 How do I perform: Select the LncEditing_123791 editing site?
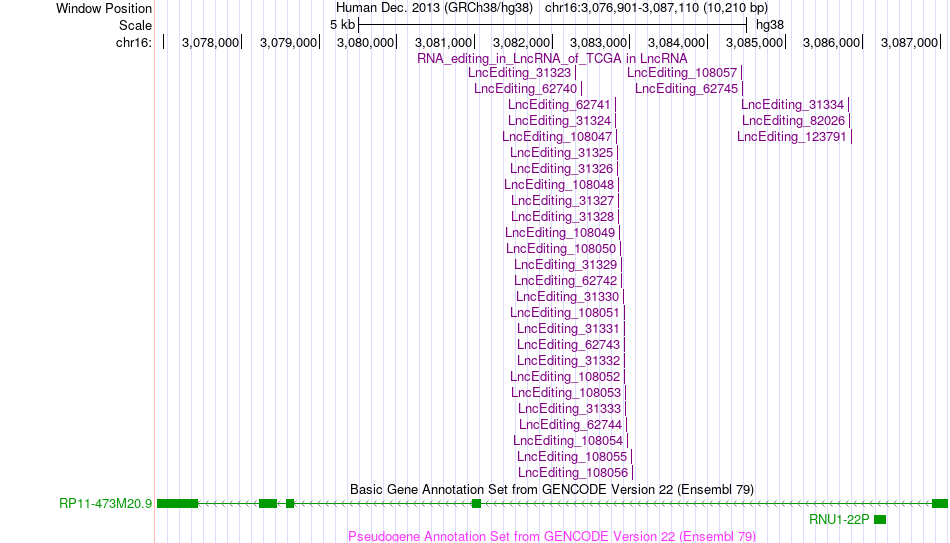point(791,136)
